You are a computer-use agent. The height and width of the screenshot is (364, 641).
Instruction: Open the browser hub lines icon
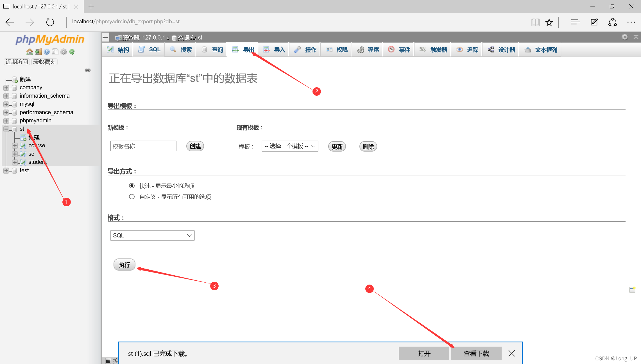click(x=575, y=22)
